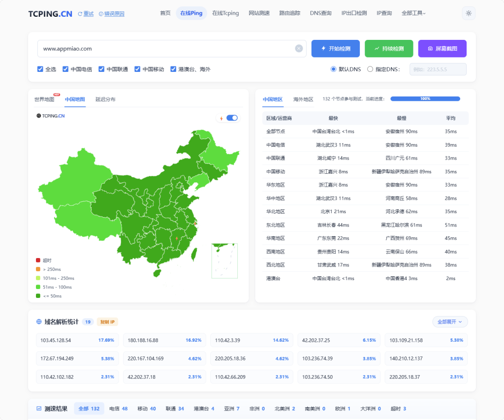Click the <= 50ms legend swatch

coord(38,296)
